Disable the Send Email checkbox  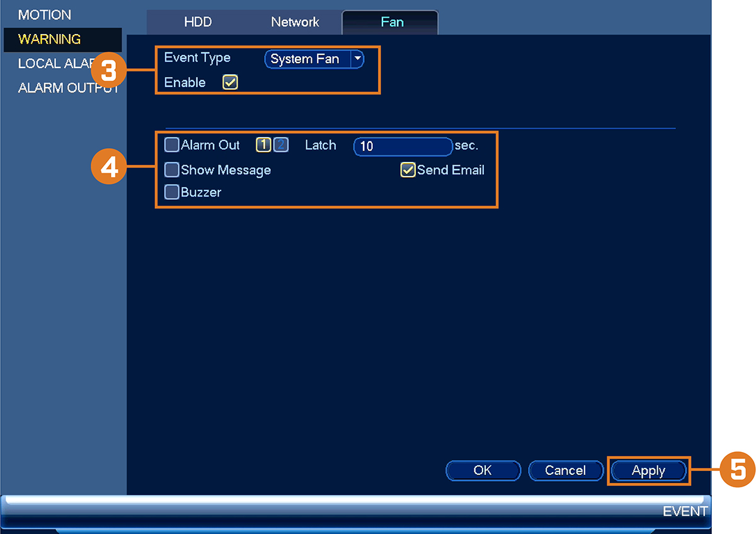click(x=408, y=170)
